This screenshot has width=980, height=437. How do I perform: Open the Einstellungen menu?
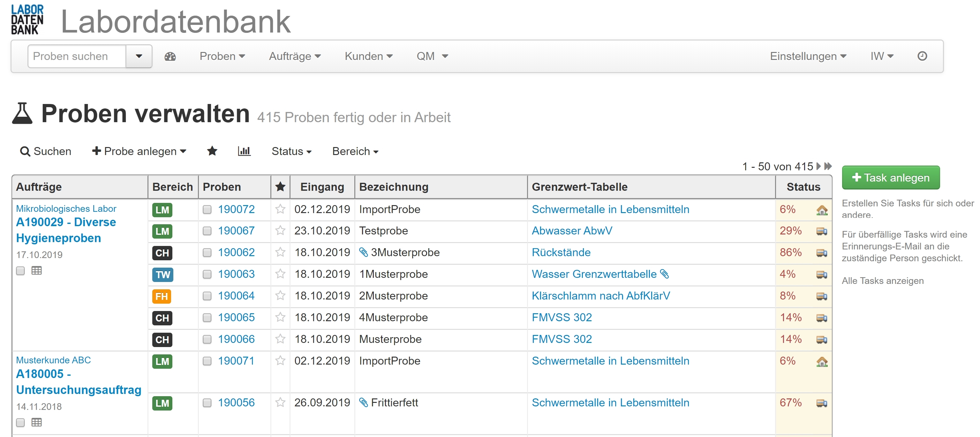pyautogui.click(x=808, y=56)
